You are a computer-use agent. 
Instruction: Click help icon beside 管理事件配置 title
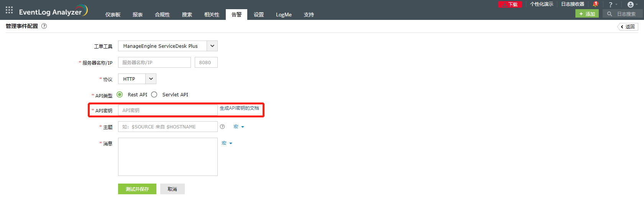click(x=44, y=26)
